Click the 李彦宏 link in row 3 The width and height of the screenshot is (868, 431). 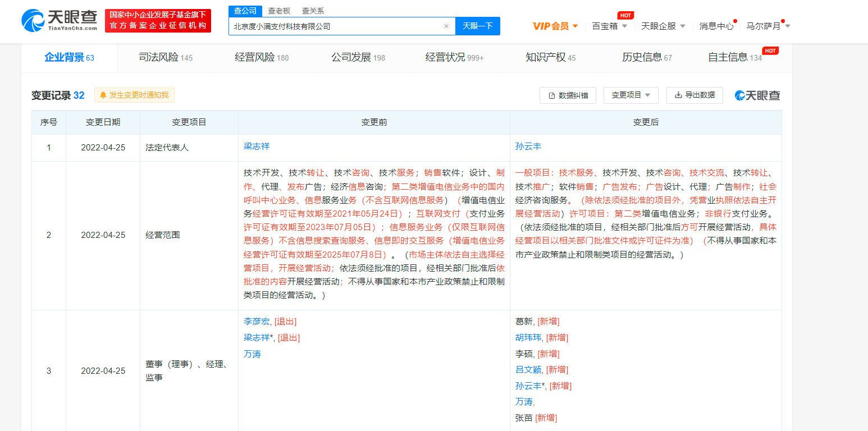pos(256,322)
